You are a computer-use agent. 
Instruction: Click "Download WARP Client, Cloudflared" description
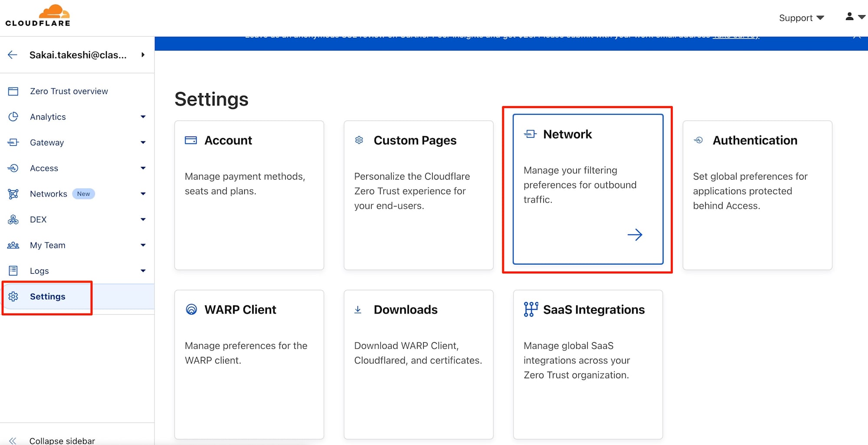point(418,353)
